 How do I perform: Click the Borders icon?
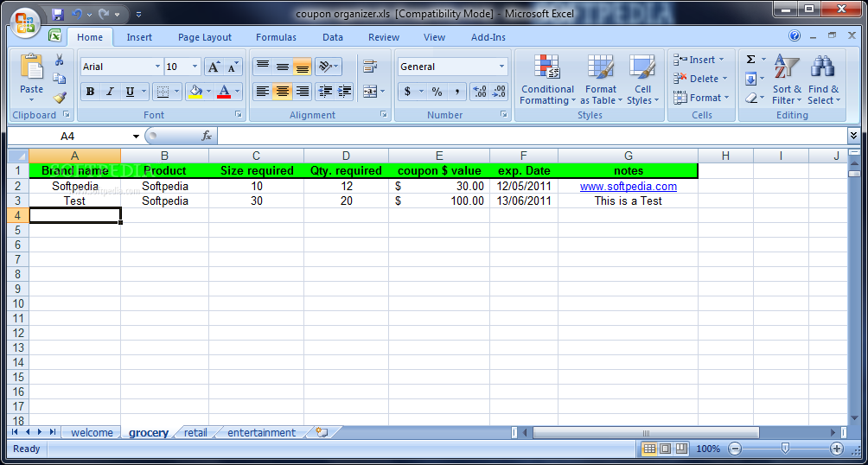[x=163, y=92]
